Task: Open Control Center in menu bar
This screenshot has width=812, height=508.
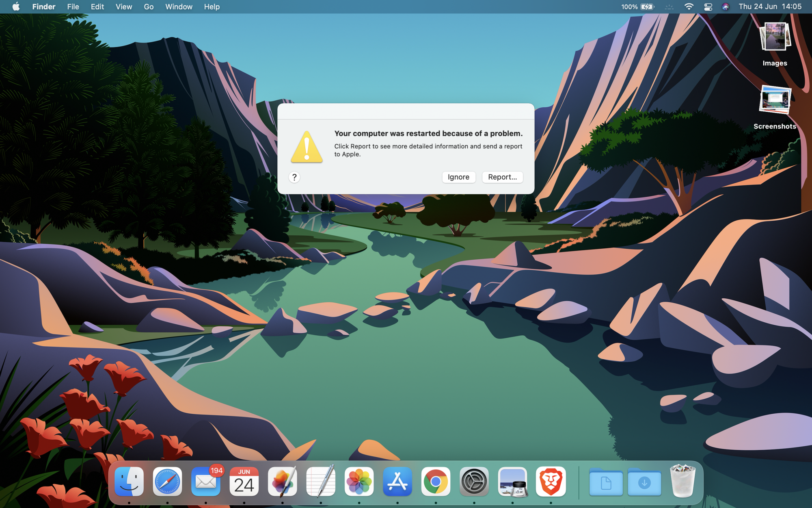Action: click(x=708, y=7)
